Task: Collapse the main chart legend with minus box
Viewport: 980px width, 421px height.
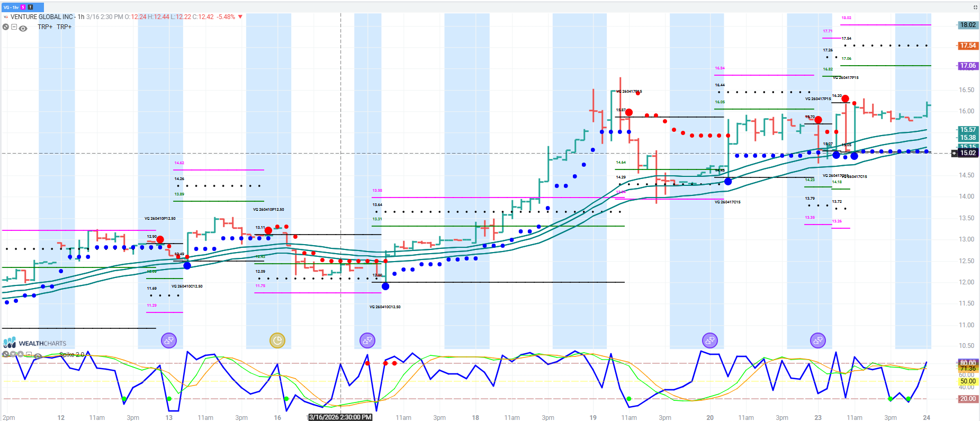Action: coord(14,27)
